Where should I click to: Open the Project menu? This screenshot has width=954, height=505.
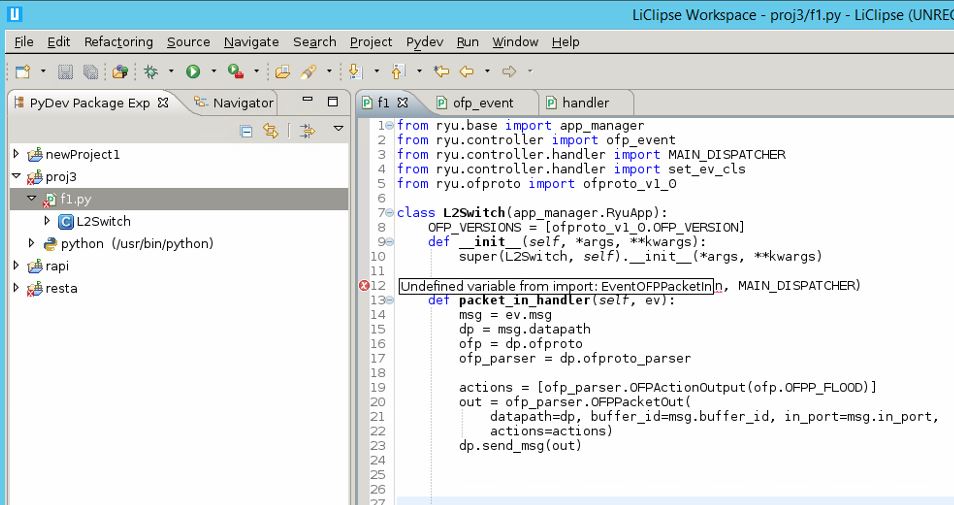(x=371, y=42)
